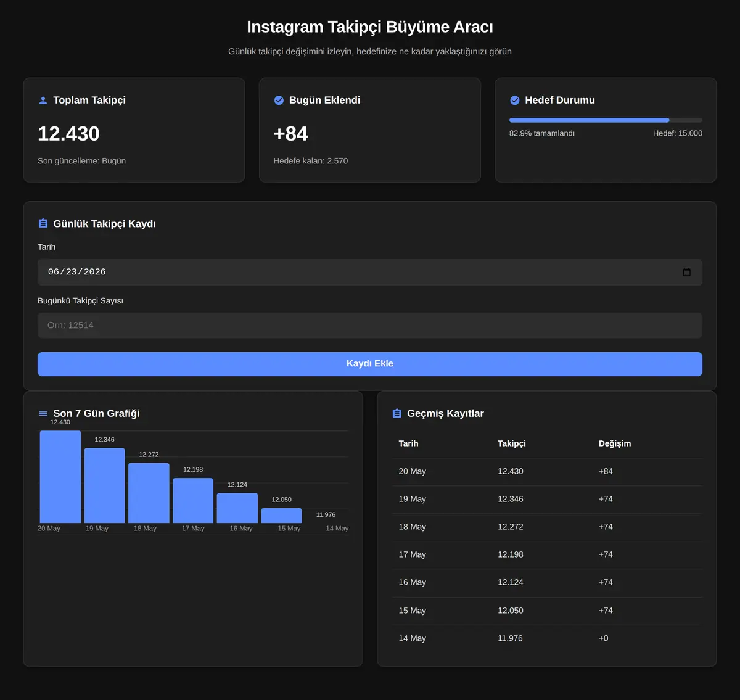Select the 18 May bar in the chart
Image resolution: width=740 pixels, height=700 pixels.
(x=149, y=493)
